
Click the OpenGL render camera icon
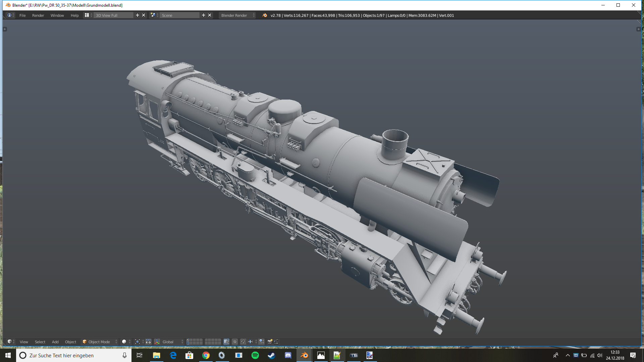[270, 342]
